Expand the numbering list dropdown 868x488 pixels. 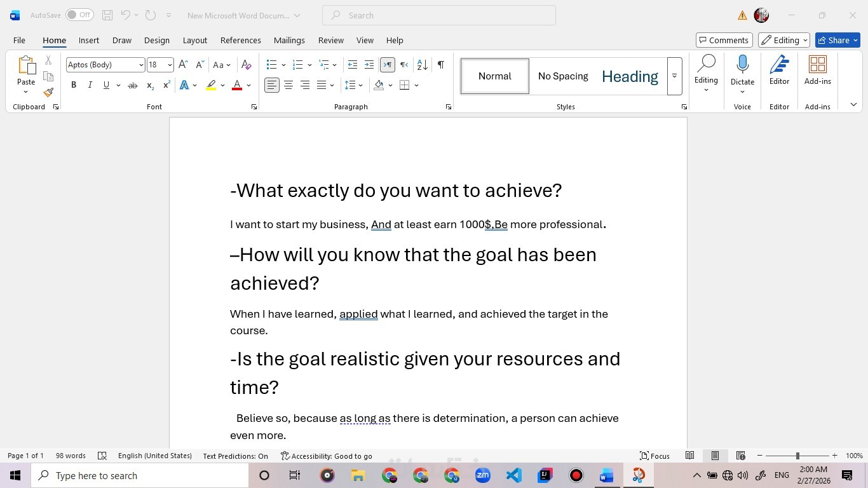click(309, 65)
